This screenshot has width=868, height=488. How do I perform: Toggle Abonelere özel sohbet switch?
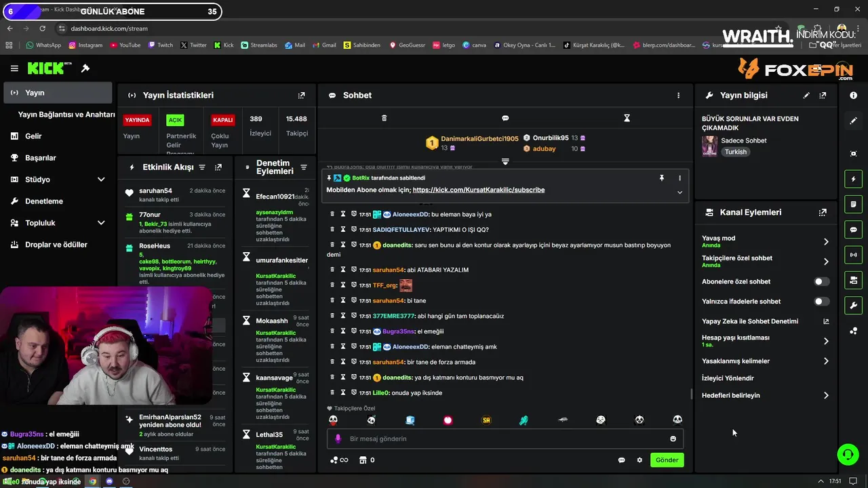click(821, 281)
